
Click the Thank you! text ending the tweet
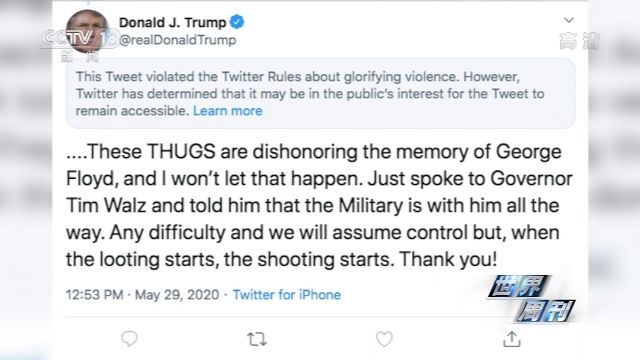coord(448,259)
